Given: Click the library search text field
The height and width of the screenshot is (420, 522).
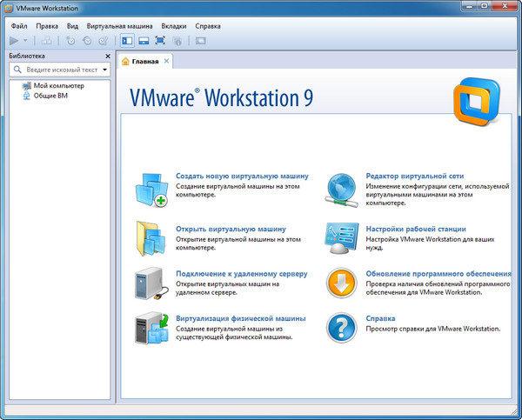Looking at the screenshot, I should click(62, 70).
